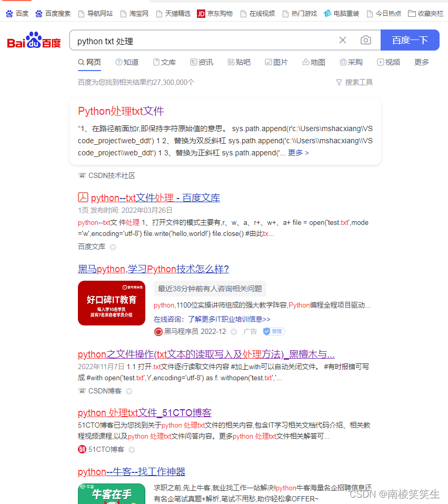Switch to the 地图 tab
This screenshot has height=504, width=448.
point(314,62)
